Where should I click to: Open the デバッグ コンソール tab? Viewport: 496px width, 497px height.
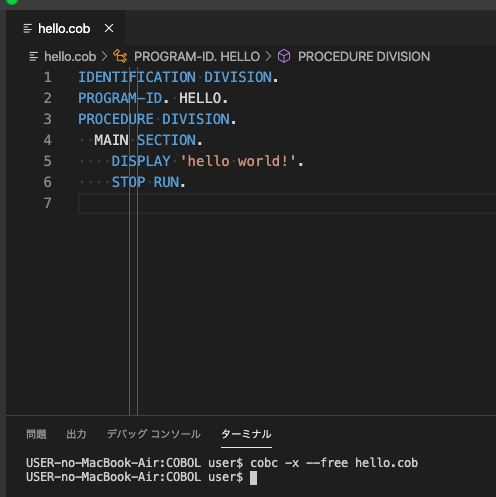coord(154,434)
